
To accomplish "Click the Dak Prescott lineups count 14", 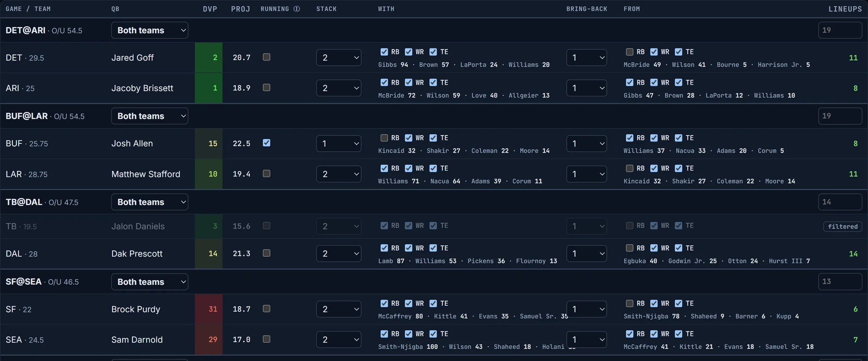I will pyautogui.click(x=853, y=254).
